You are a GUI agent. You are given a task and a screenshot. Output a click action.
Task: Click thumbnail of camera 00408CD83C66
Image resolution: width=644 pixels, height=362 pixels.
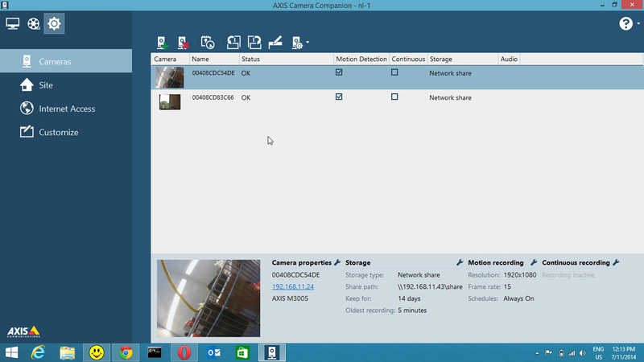coord(170,102)
